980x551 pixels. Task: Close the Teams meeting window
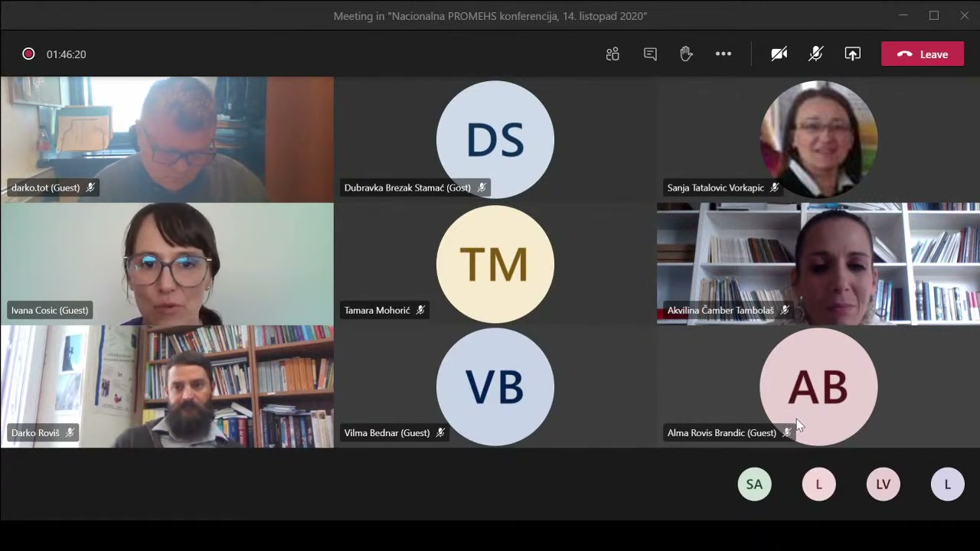[965, 15]
